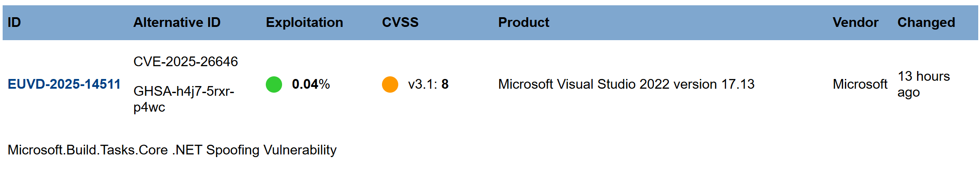Click the Product column header

524,23
